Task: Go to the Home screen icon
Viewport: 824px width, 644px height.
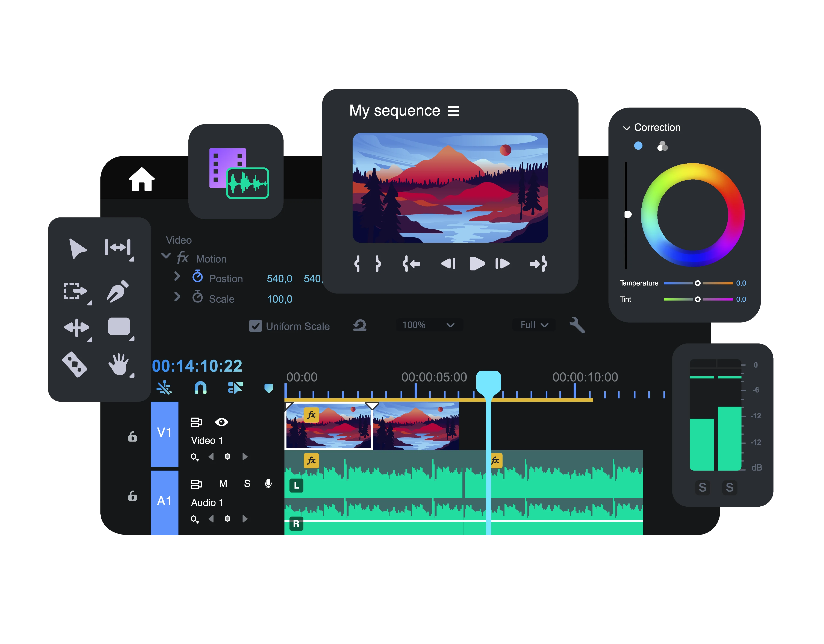Action: coord(141,179)
